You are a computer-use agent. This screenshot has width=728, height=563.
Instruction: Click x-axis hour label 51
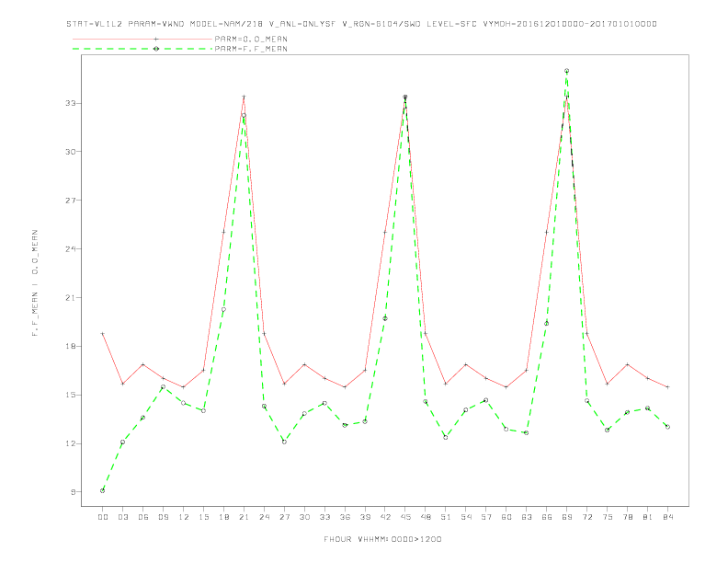(x=446, y=517)
